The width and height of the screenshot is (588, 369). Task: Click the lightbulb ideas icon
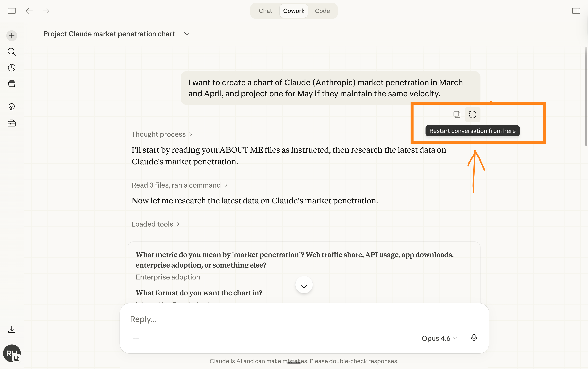point(12,107)
